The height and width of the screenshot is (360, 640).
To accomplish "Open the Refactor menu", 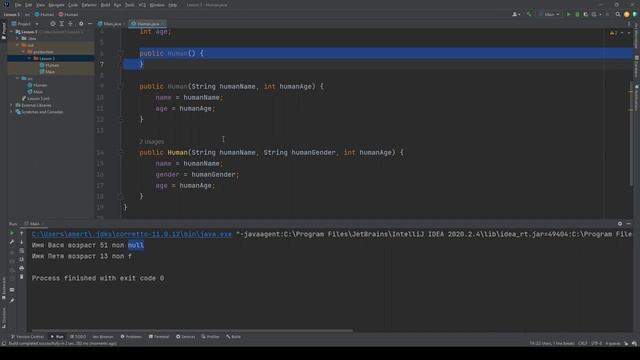I will coord(89,5).
